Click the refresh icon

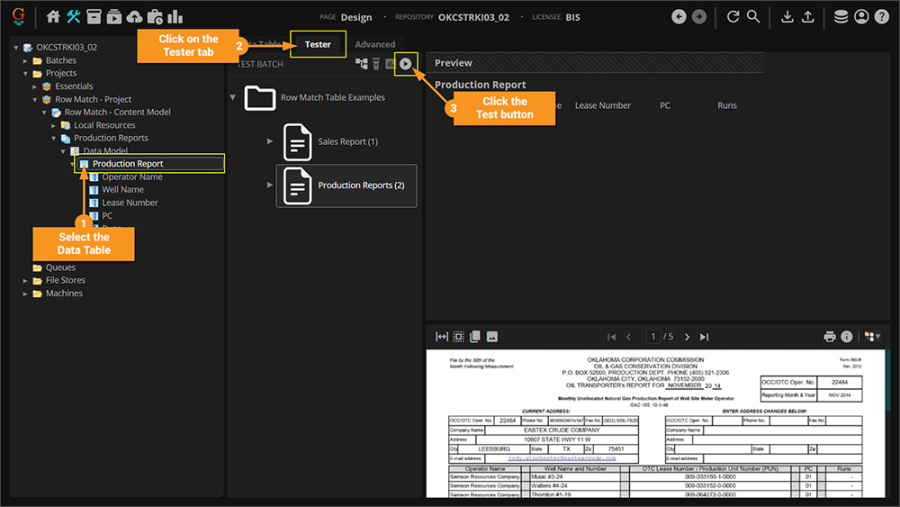733,17
